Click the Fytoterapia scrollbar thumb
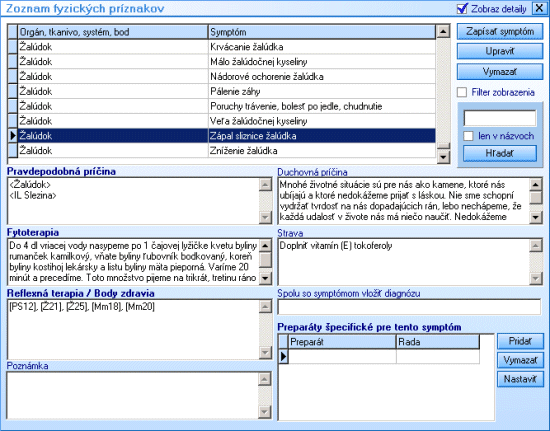This screenshot has width=550, height=431. point(266,260)
